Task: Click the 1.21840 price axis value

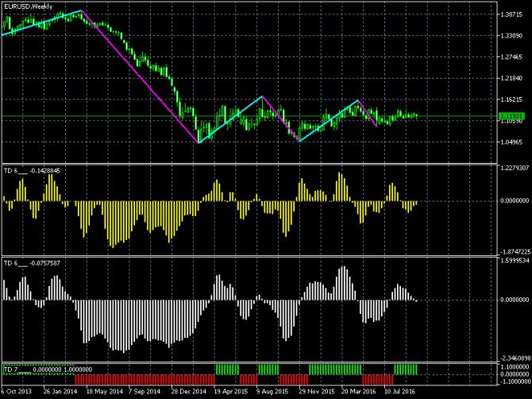Action: tap(511, 79)
